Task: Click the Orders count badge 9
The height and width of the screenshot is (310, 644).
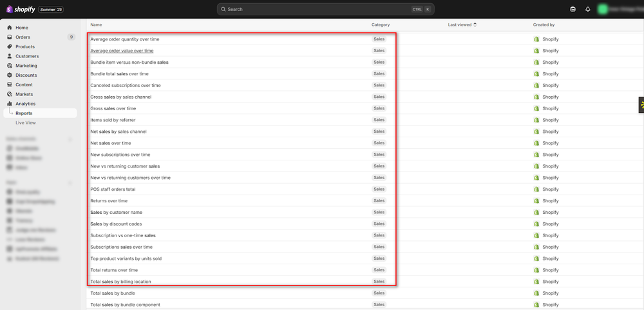Action: click(71, 37)
